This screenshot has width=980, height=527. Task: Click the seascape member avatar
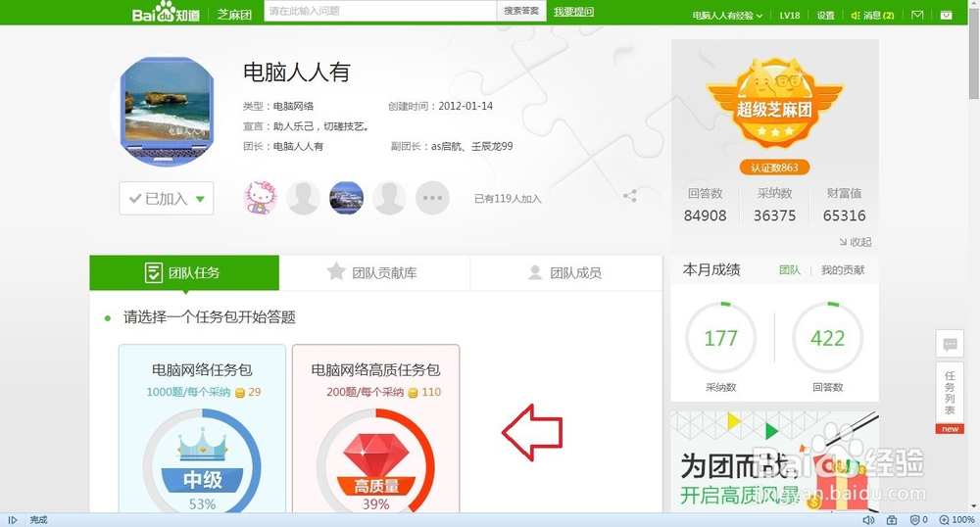coord(346,198)
